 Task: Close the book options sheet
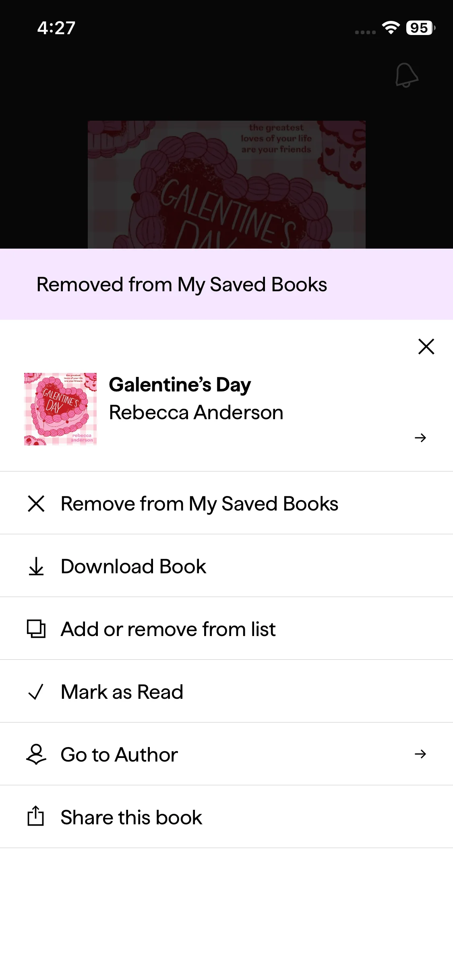[x=426, y=346]
